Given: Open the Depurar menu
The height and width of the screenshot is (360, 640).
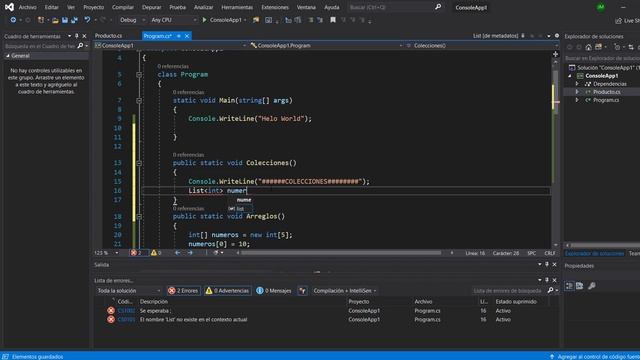Looking at the screenshot, I should (x=151, y=7).
